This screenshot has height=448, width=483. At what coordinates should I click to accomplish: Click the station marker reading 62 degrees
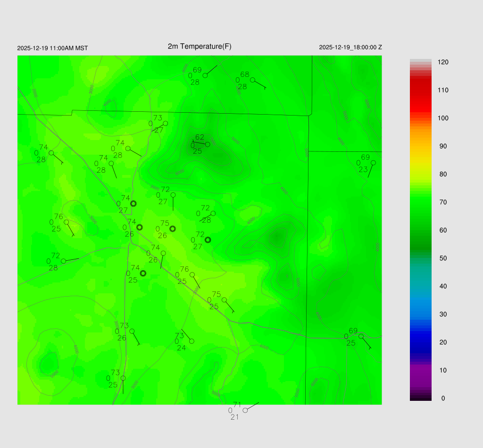pyautogui.click(x=208, y=144)
